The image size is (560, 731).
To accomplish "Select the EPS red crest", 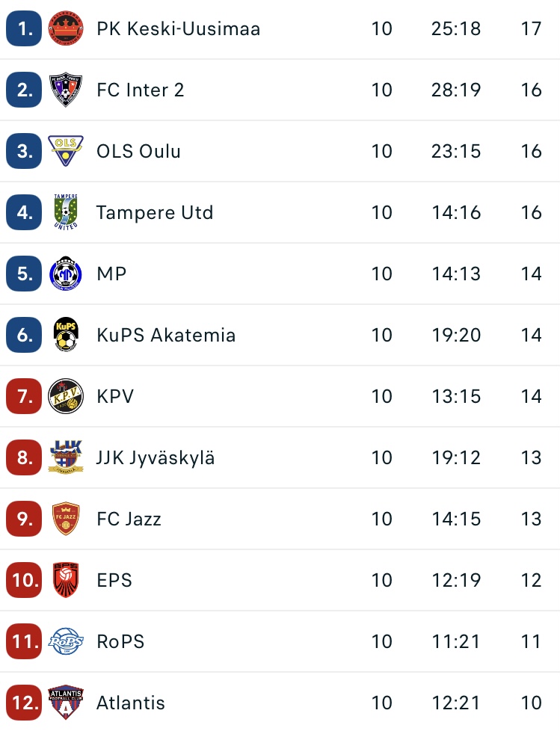I will 66,580.
